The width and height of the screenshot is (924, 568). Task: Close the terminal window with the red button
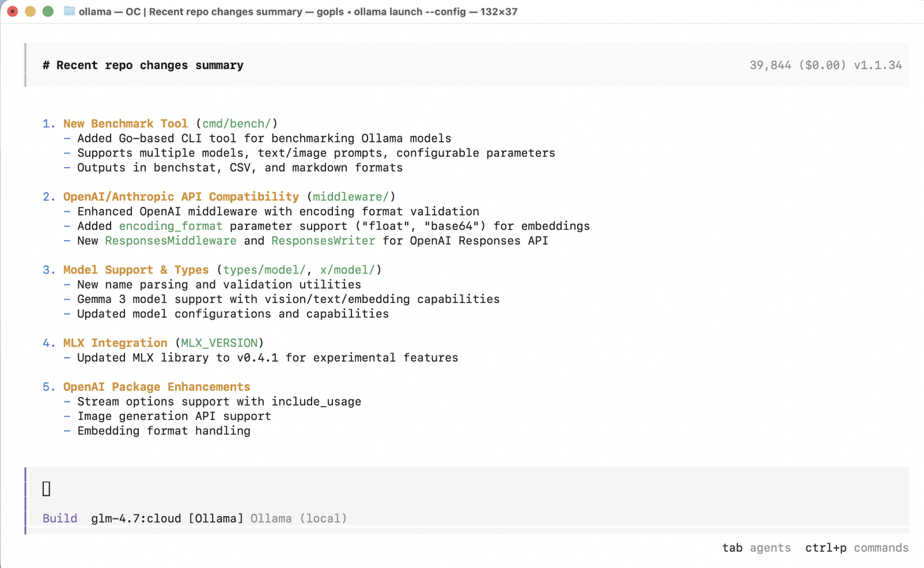[x=13, y=12]
